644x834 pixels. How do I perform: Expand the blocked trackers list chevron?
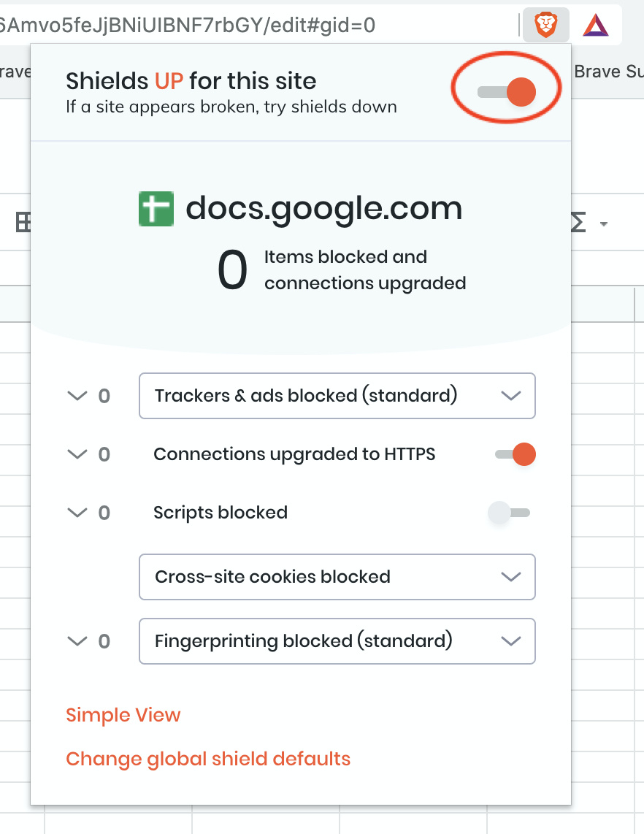pyautogui.click(x=77, y=396)
